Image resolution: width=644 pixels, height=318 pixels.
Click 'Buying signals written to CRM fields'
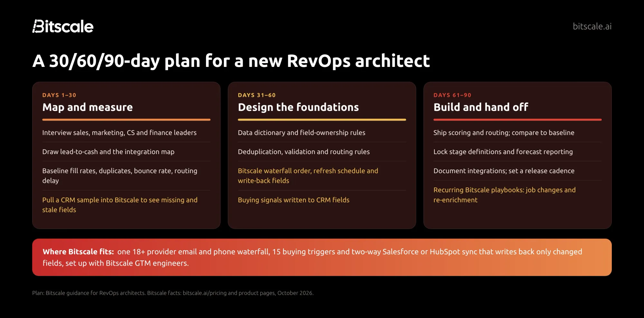click(294, 200)
